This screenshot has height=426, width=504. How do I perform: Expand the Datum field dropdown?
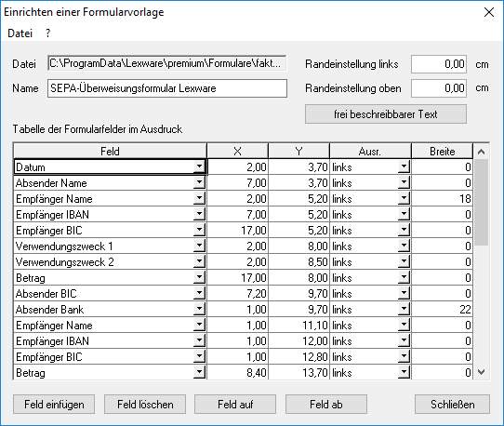coord(199,166)
